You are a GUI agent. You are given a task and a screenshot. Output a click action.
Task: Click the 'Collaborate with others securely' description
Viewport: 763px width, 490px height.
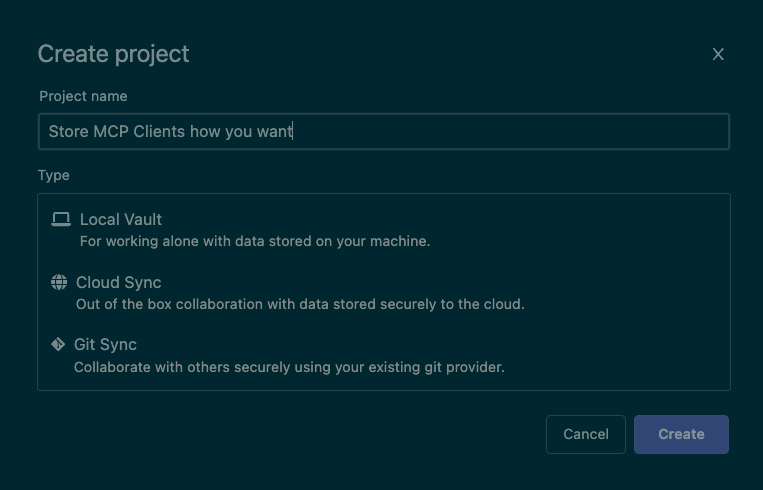tap(289, 367)
